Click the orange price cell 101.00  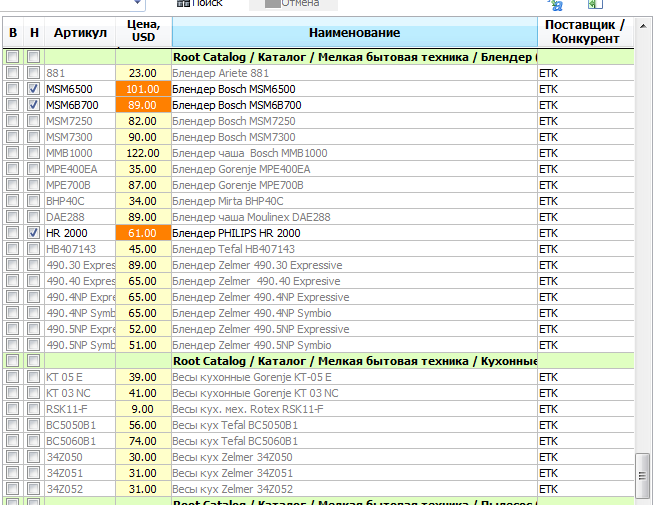(x=144, y=89)
